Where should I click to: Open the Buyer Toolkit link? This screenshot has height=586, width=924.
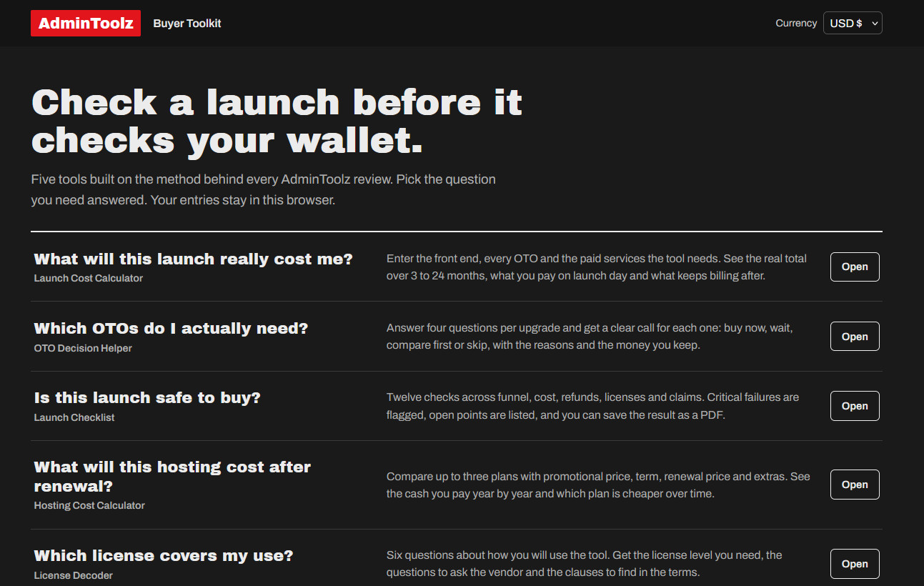(187, 23)
